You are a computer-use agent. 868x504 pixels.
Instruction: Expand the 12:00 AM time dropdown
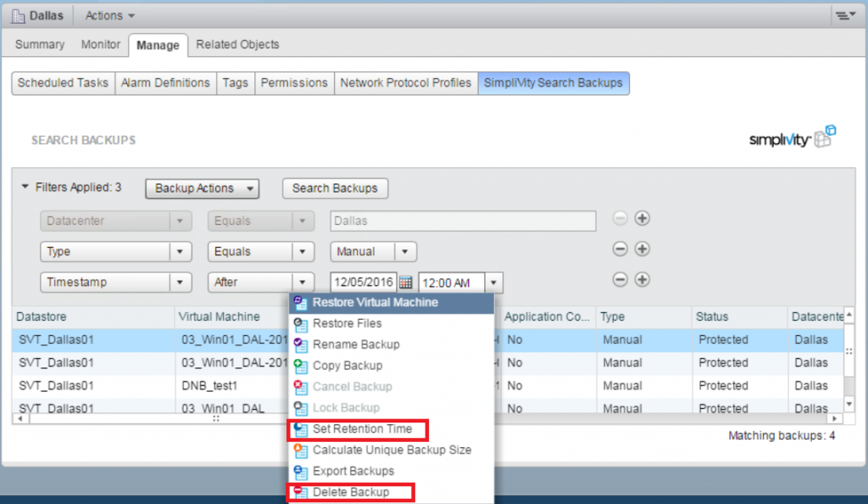495,283
